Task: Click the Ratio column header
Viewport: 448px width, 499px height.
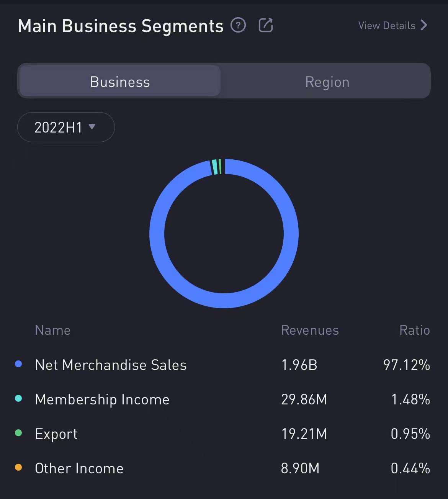Action: click(414, 330)
